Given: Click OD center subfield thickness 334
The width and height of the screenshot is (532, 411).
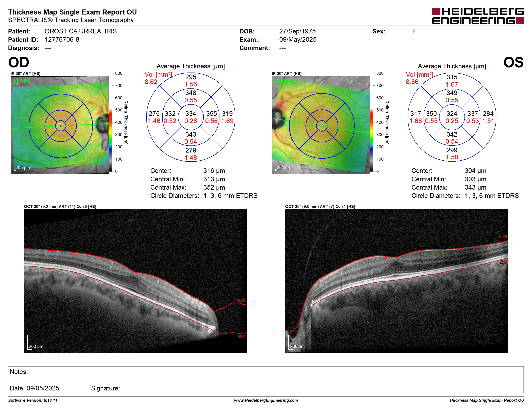Looking at the screenshot, I should (191, 113).
